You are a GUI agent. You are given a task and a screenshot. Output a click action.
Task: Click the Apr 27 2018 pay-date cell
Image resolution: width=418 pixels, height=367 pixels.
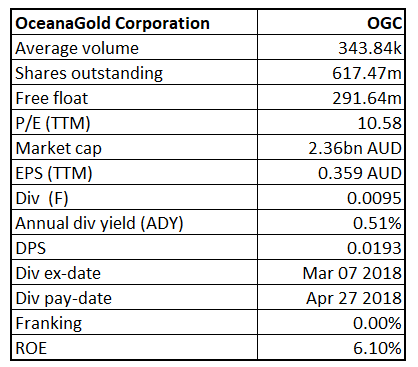pos(331,297)
